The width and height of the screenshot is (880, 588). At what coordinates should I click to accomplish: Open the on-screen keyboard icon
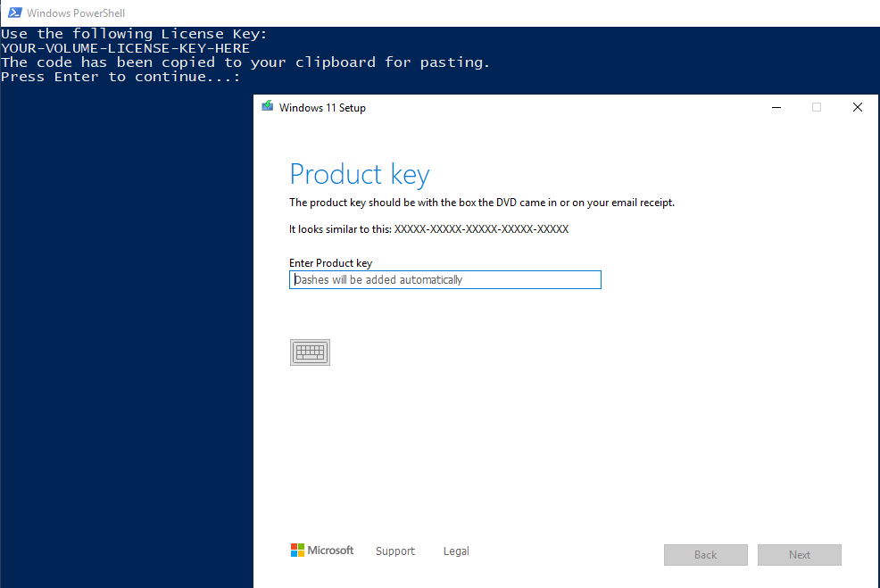310,352
